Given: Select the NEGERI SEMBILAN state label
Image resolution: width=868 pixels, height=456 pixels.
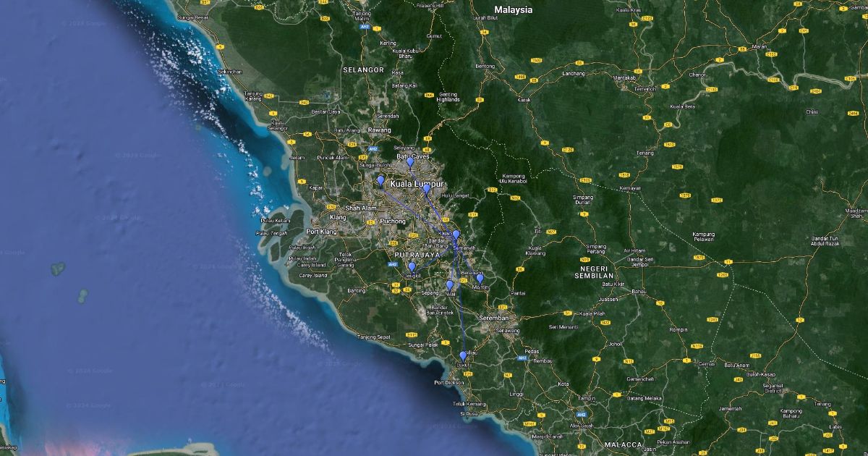Looking at the screenshot, I should 593,271.
